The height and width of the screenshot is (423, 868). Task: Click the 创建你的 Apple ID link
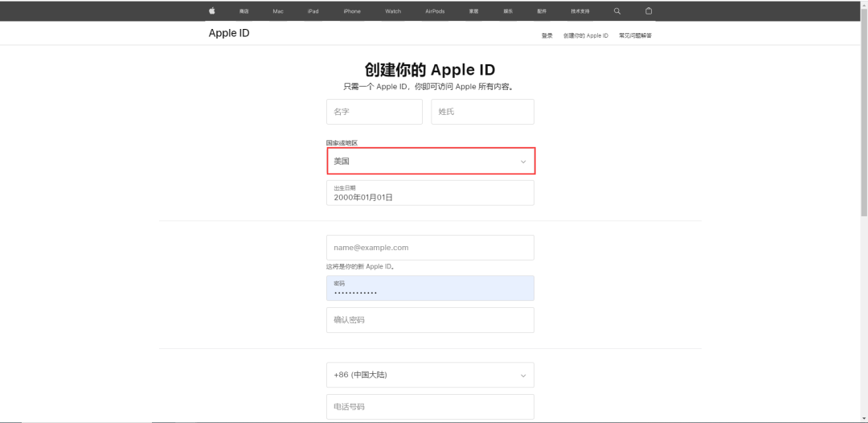coord(585,35)
